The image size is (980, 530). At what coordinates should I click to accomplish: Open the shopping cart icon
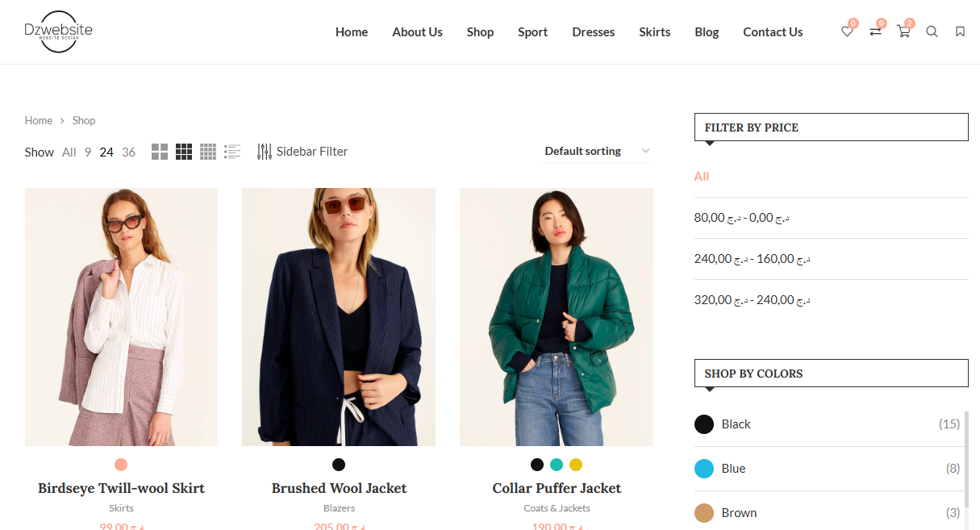pos(903,32)
